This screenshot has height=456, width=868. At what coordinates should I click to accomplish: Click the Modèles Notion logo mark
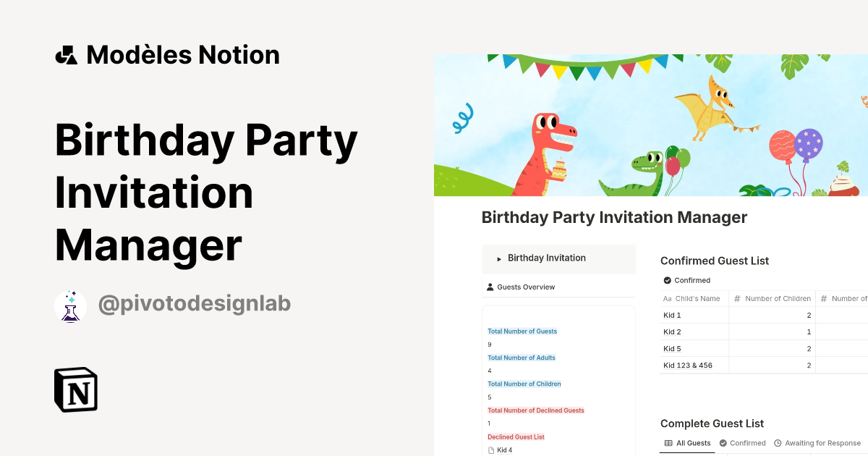click(x=67, y=54)
